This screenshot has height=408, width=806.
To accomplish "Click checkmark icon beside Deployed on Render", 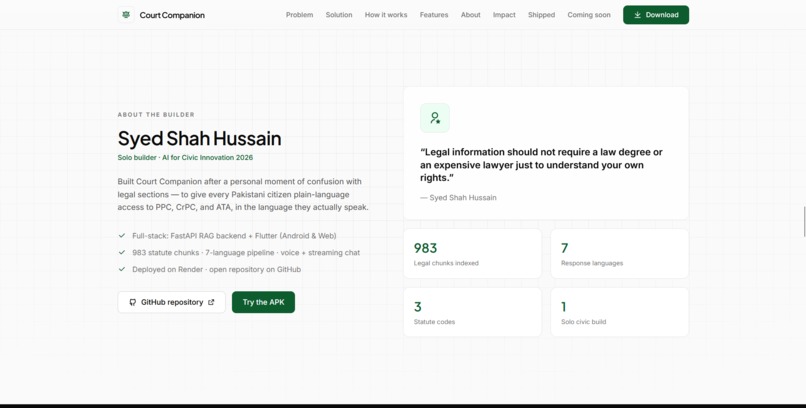I will point(122,269).
